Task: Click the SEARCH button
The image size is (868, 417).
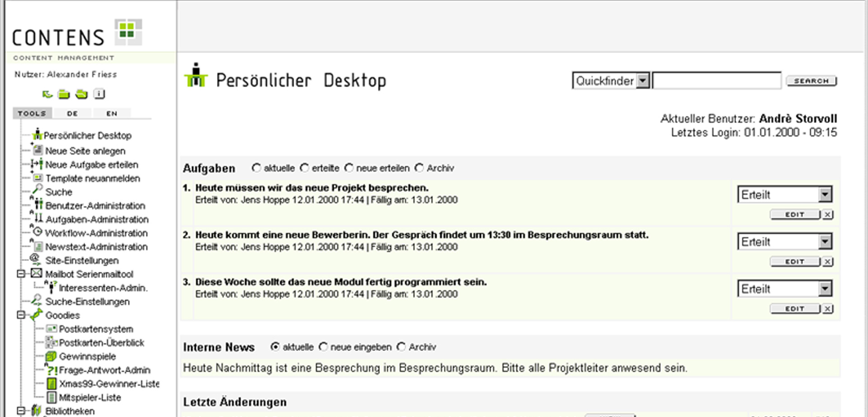Action: (811, 81)
